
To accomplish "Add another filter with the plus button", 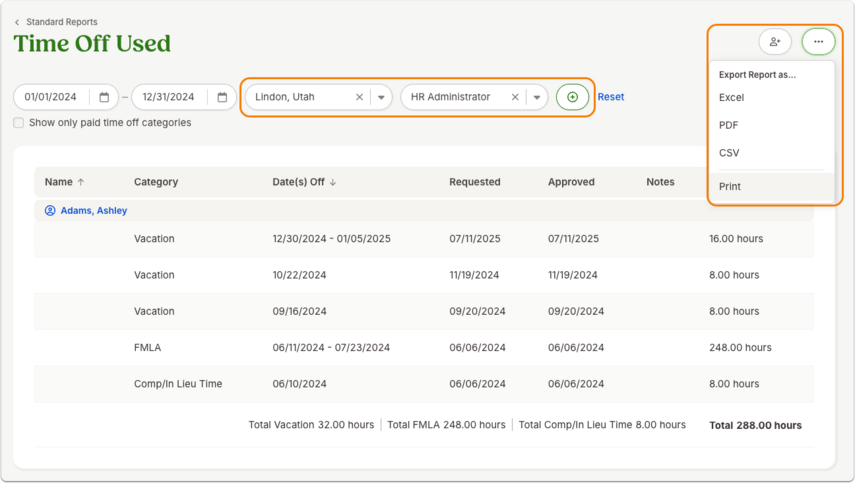I will coord(572,97).
